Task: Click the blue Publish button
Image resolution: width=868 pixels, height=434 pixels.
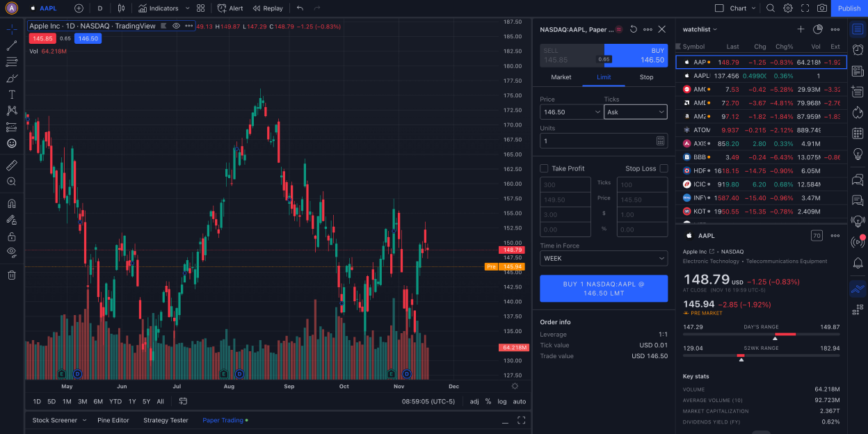Action: tap(849, 8)
